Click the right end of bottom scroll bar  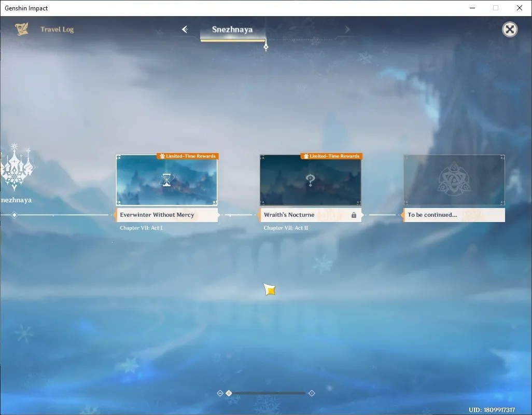pos(312,393)
